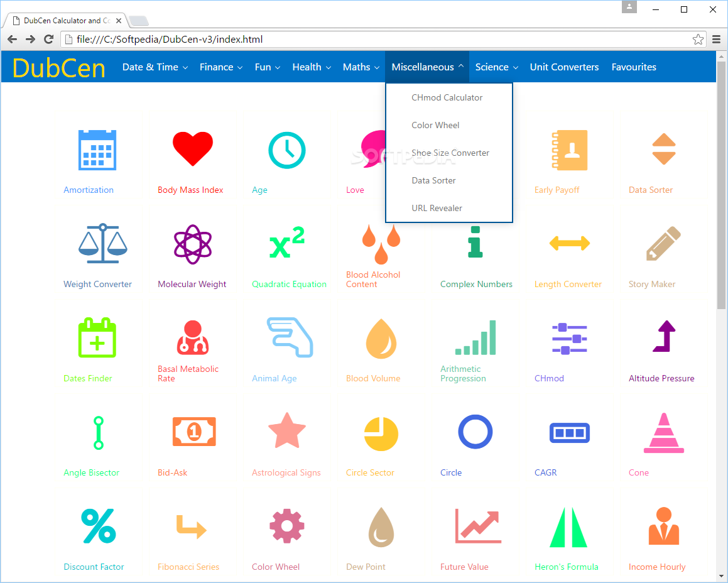Click the browser forward arrow
Viewport: 728px width, 583px height.
tap(30, 39)
